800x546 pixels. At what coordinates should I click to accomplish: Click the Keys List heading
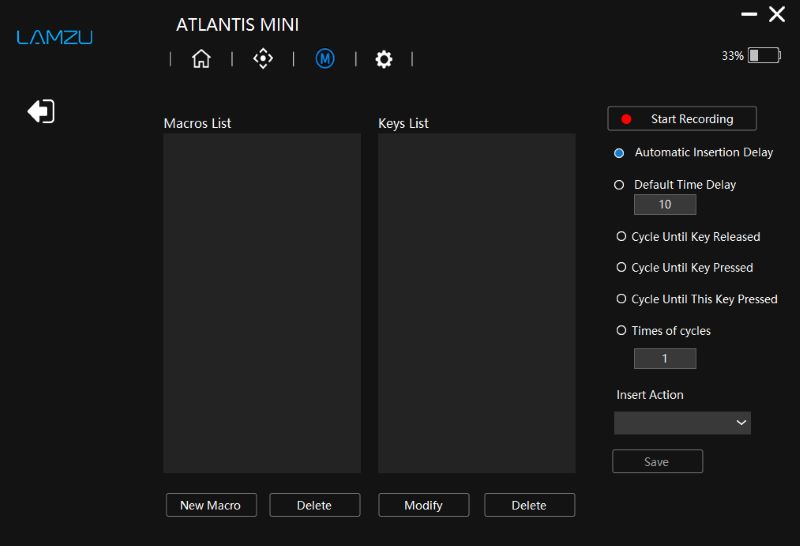[403, 123]
